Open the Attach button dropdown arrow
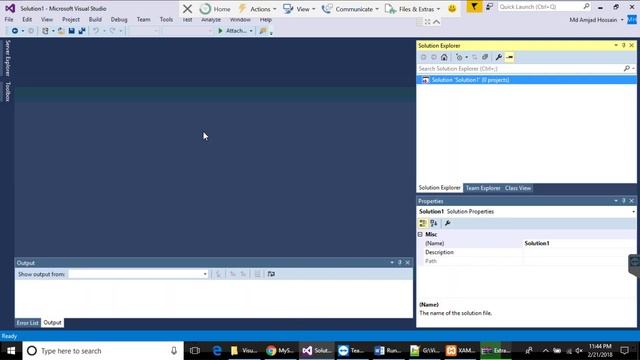640x360 pixels. [251, 31]
